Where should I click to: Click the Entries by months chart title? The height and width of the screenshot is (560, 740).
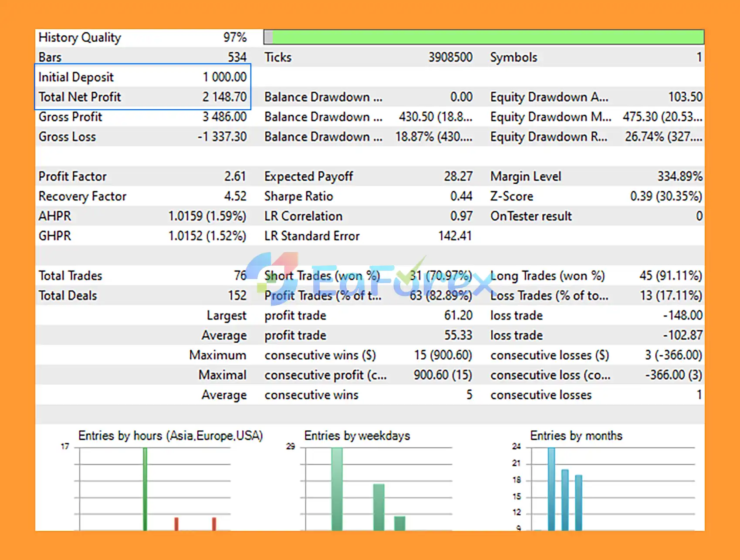(576, 436)
